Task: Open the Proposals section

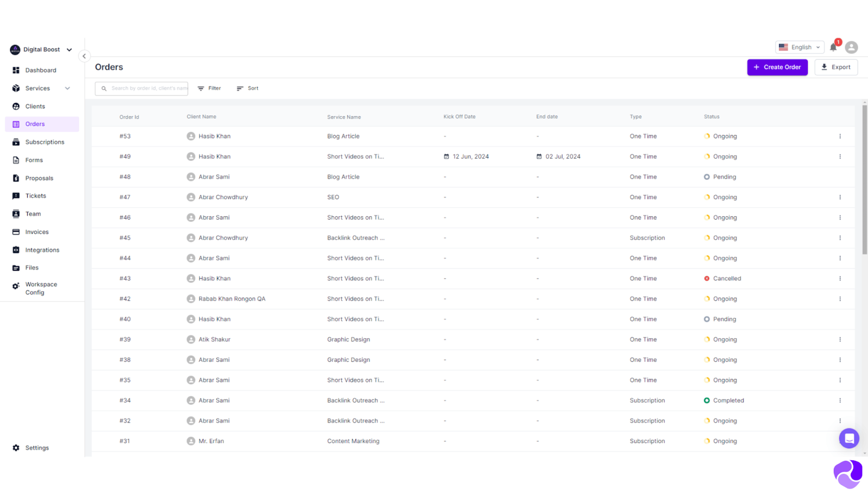Action: [39, 178]
